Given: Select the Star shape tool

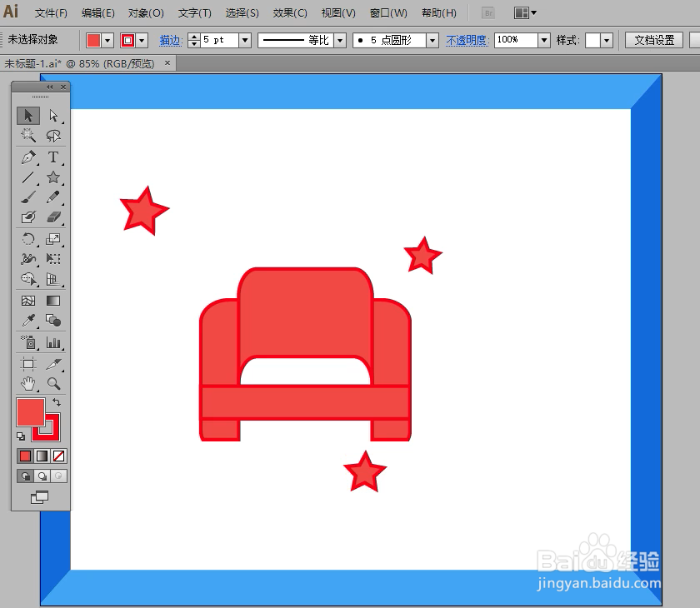Looking at the screenshot, I should [53, 177].
